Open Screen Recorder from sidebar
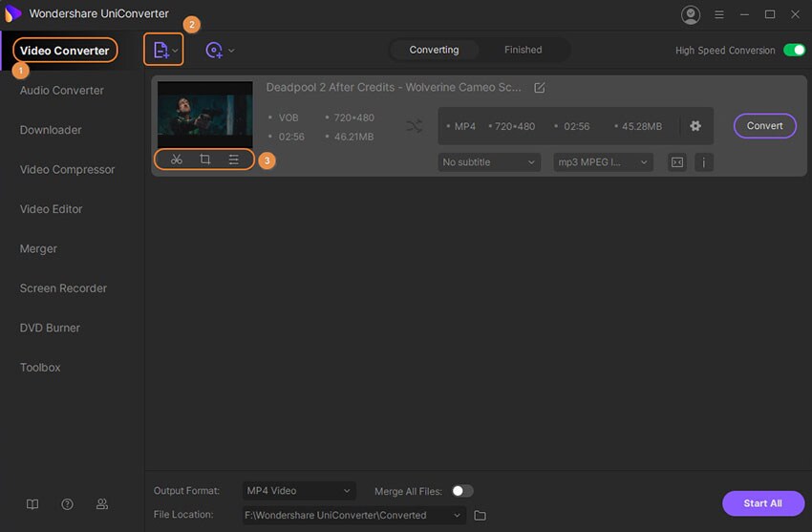 tap(63, 288)
